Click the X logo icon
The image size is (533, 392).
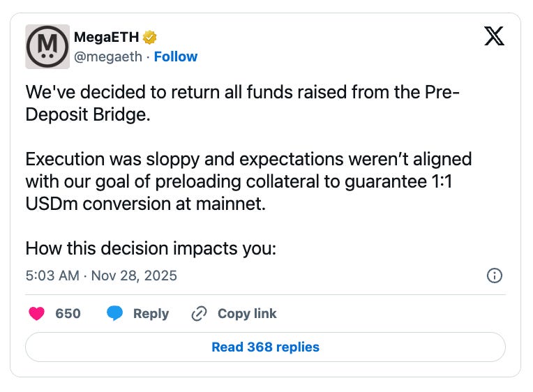point(494,36)
